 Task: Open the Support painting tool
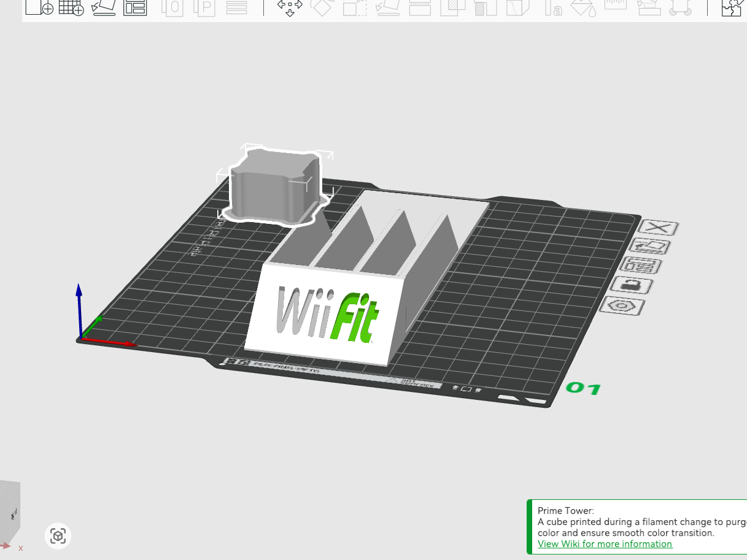point(486,7)
